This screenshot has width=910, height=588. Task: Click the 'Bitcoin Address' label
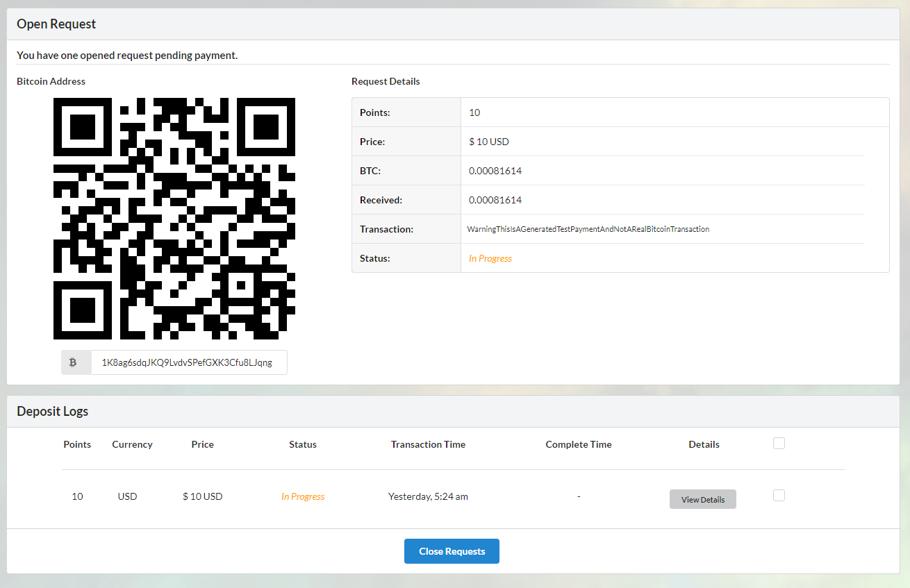point(51,81)
